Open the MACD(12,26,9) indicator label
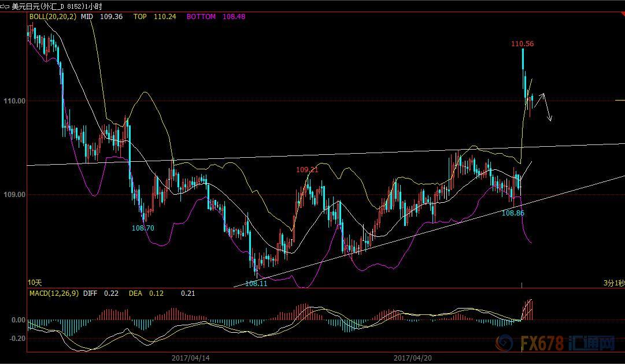The height and width of the screenshot is (364, 625). 53,293
